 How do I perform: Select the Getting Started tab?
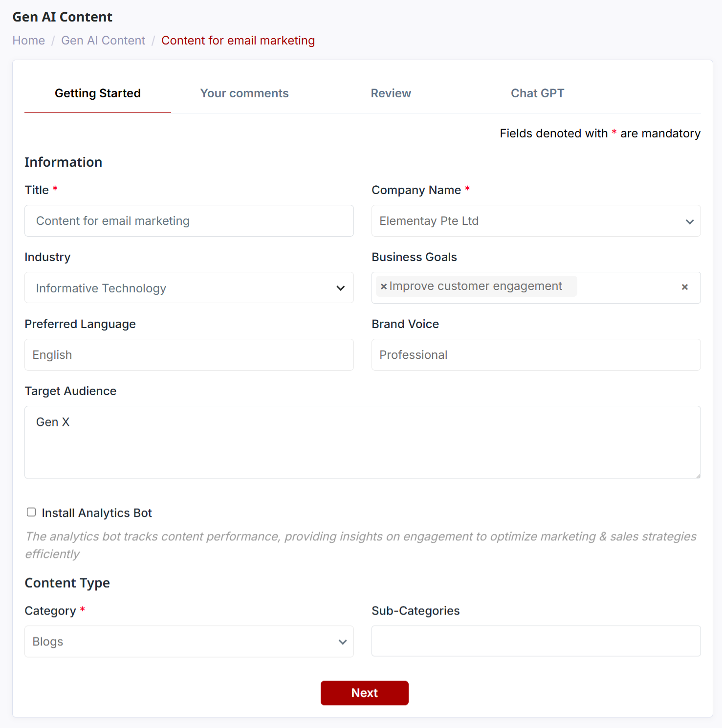tap(98, 93)
